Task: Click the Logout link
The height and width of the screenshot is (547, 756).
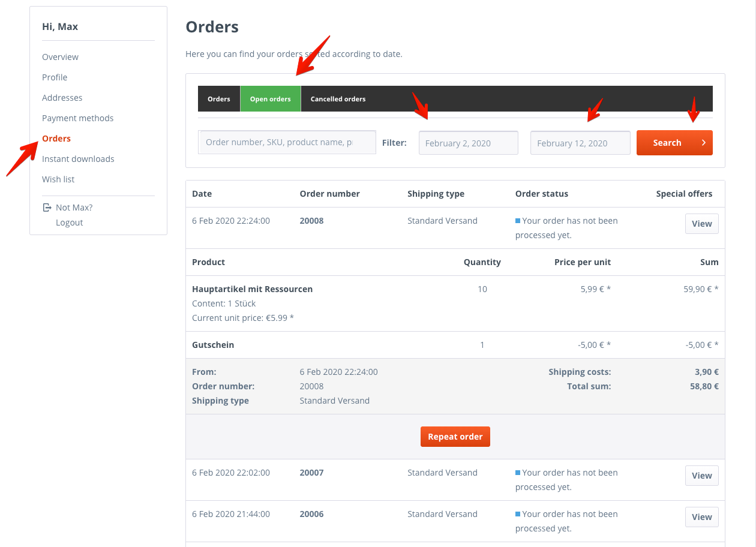Action: 70,223
